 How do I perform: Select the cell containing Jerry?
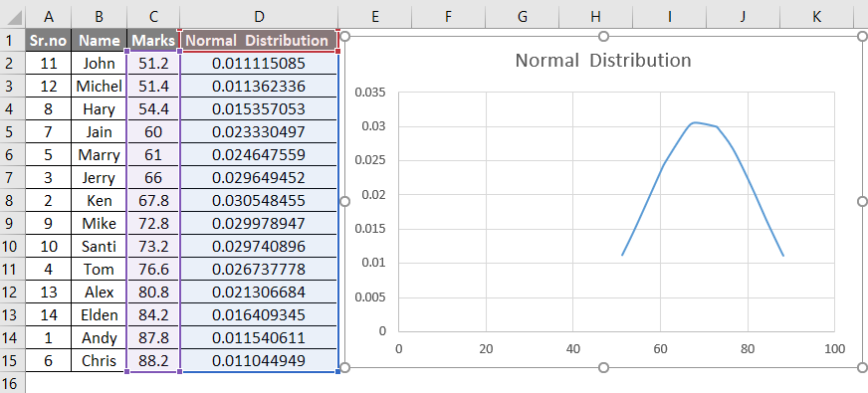[x=100, y=178]
